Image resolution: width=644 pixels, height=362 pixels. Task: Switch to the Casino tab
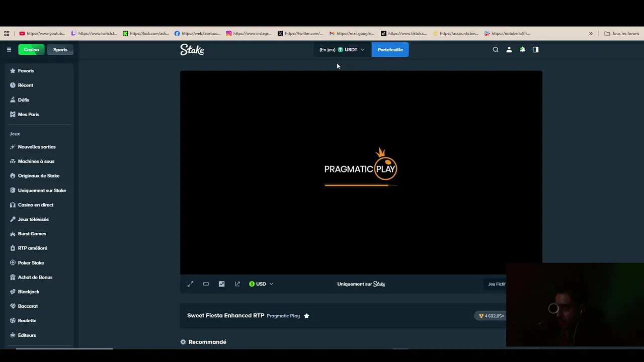coord(31,50)
